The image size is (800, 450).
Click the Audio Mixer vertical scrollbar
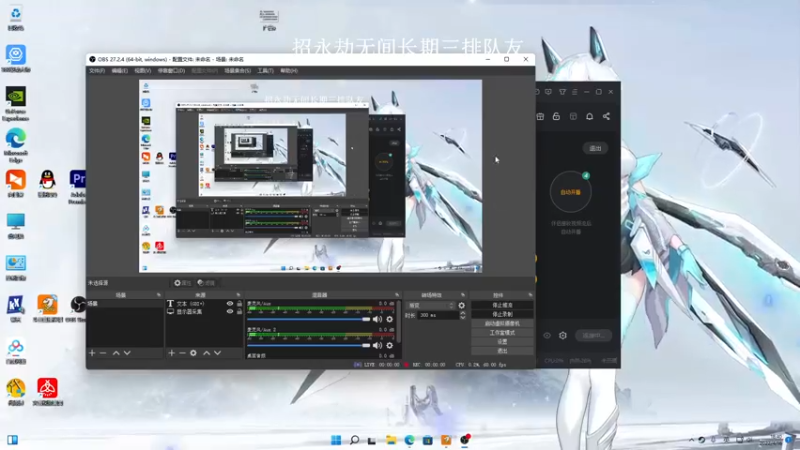pyautogui.click(x=398, y=321)
